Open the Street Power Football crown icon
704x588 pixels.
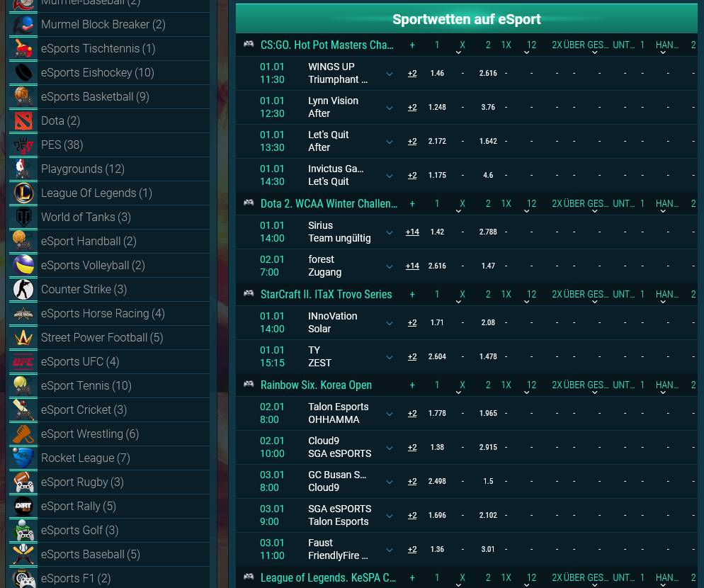point(23,337)
